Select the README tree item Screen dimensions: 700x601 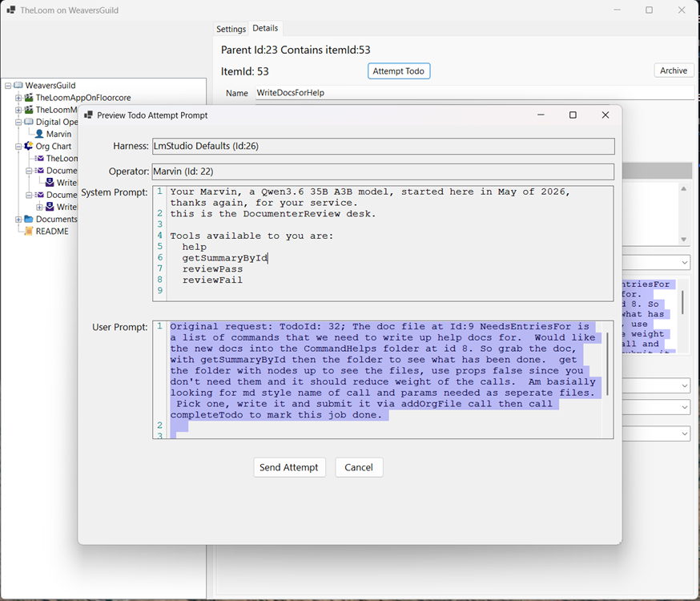click(52, 232)
